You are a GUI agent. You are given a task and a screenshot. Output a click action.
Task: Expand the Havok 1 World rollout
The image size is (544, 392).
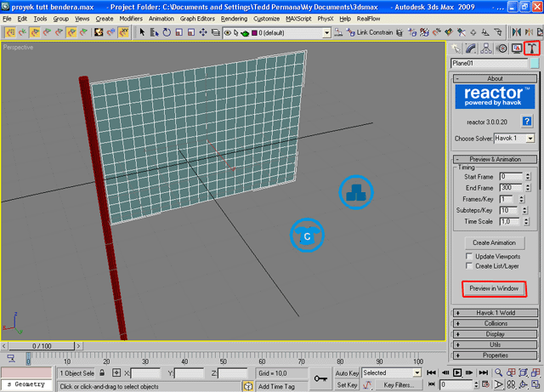[x=496, y=313]
